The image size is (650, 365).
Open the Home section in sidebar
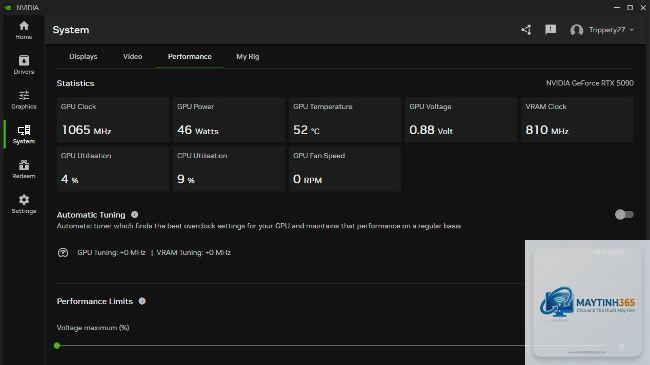pyautogui.click(x=24, y=30)
